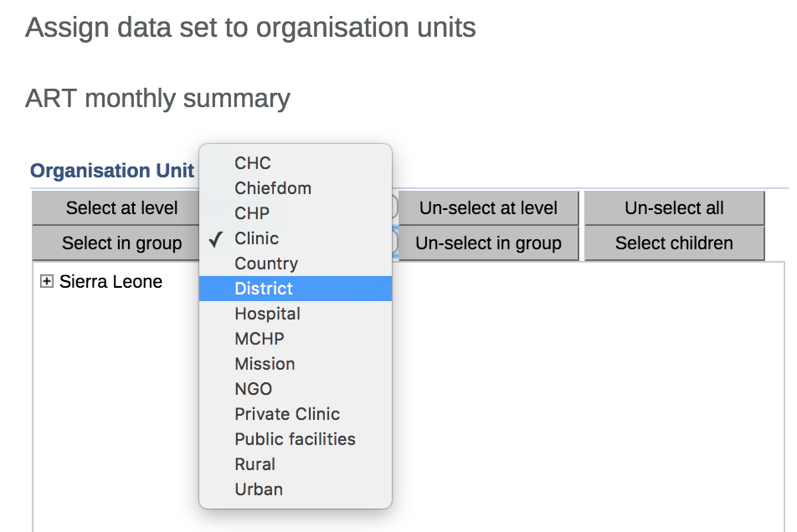
Task: Click the Select in group button
Action: pyautogui.click(x=121, y=243)
